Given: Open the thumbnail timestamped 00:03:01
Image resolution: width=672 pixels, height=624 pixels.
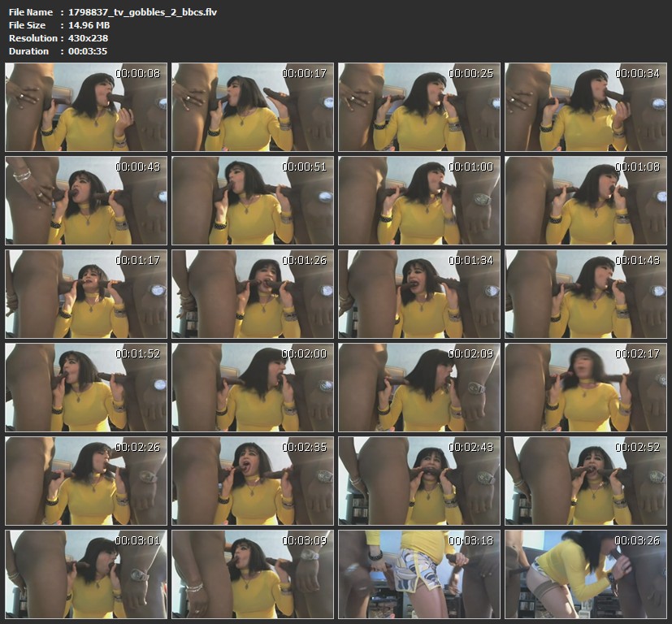Looking at the screenshot, I should [x=86, y=574].
